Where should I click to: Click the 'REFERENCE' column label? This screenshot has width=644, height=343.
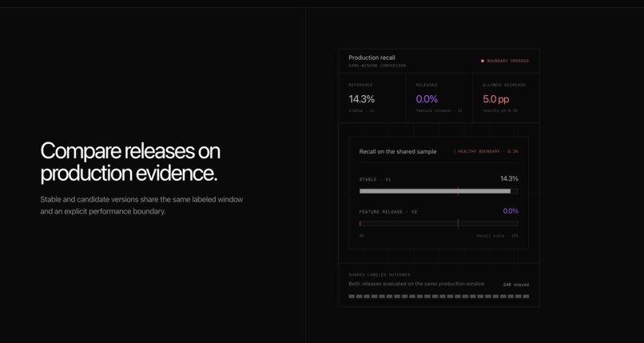coord(360,85)
